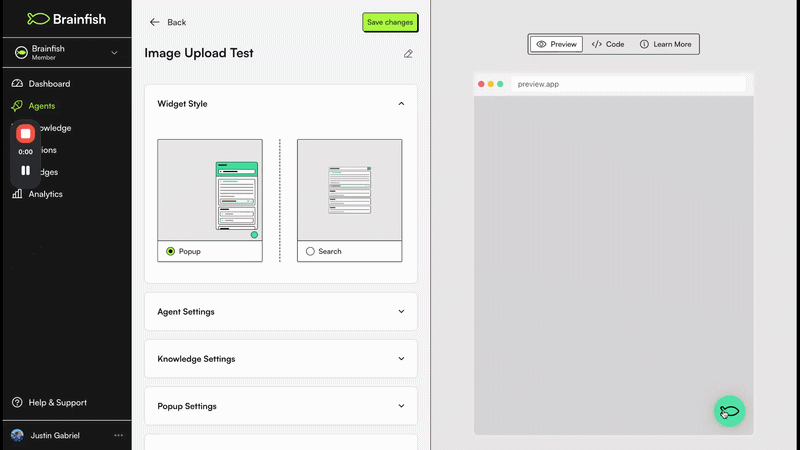Open the Brainfish fish launcher in preview

click(730, 411)
